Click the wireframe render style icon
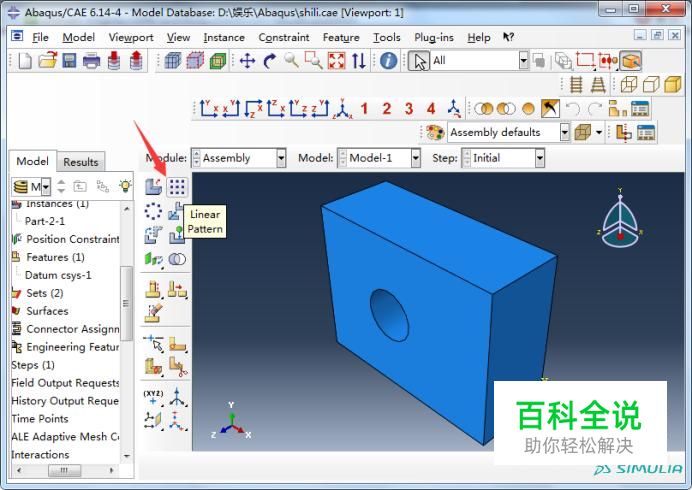This screenshot has width=692, height=490. (628, 84)
